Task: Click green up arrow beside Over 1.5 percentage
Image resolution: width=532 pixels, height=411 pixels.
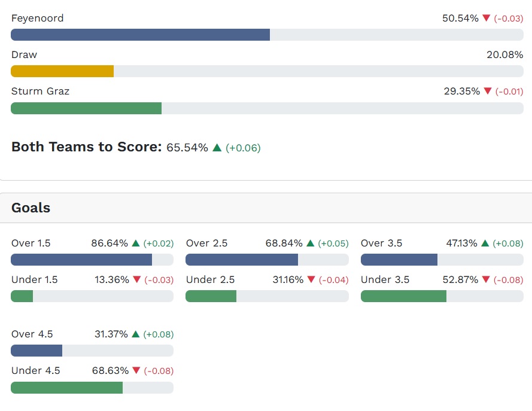Action: click(x=136, y=243)
